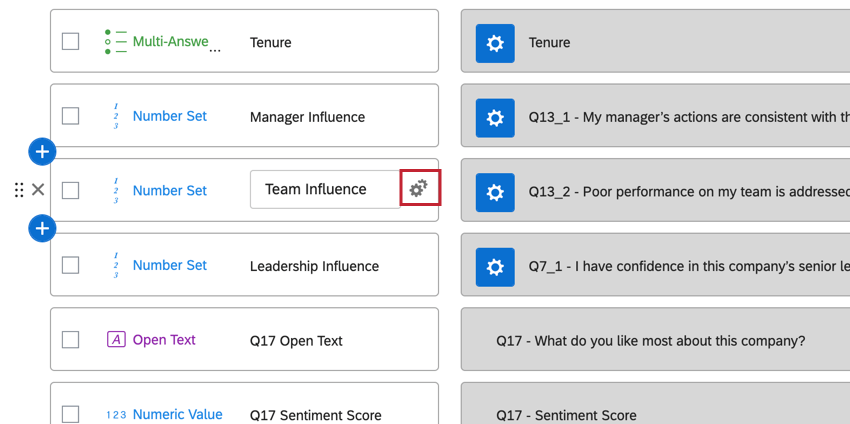Viewport: 850px width, 424px height.
Task: Remove the Team Influence row
Action: (x=38, y=190)
